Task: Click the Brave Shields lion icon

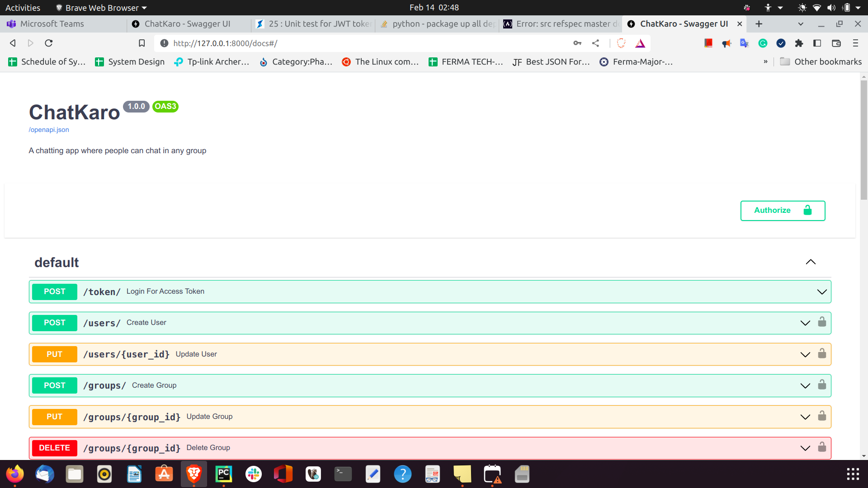Action: click(621, 43)
